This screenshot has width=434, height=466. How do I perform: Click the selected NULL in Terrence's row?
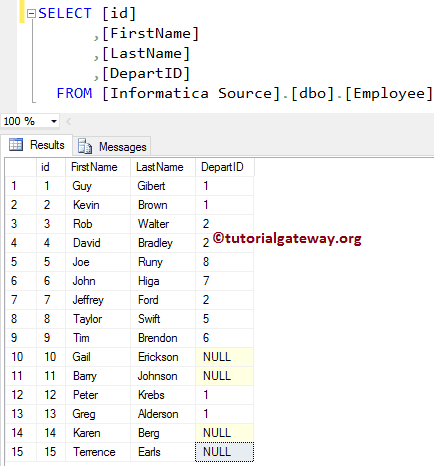[225, 452]
